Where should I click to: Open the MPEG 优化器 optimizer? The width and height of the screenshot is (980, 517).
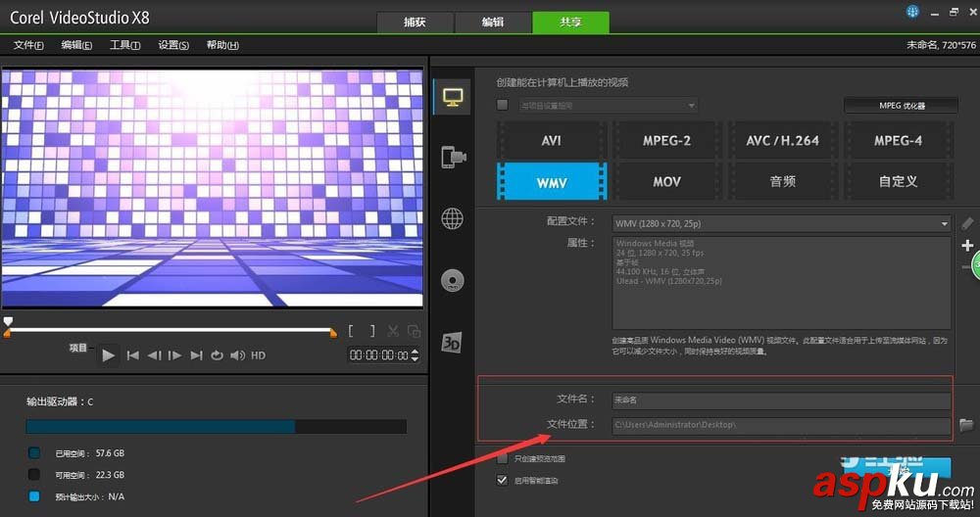point(902,106)
